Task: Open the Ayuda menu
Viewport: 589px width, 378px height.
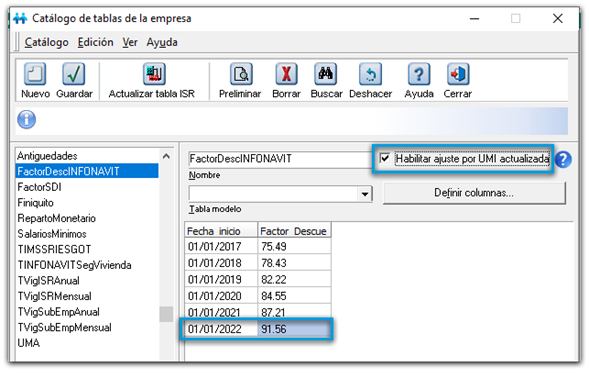Action: point(162,42)
